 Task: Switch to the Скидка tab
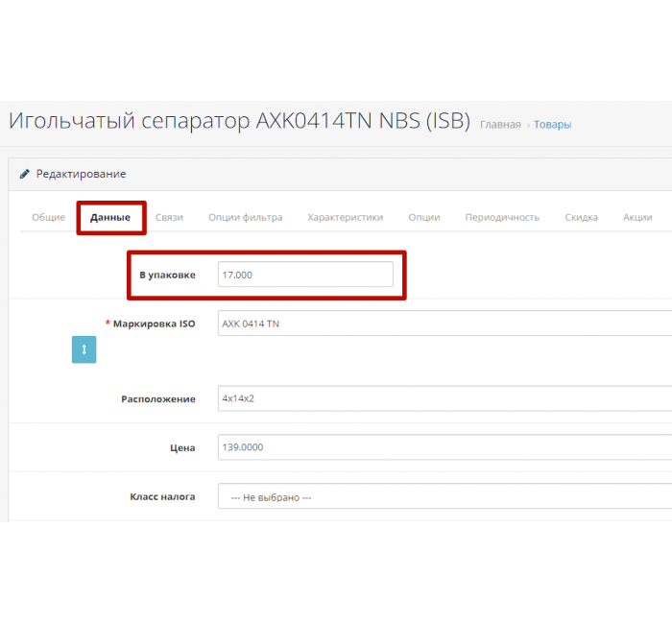(581, 217)
